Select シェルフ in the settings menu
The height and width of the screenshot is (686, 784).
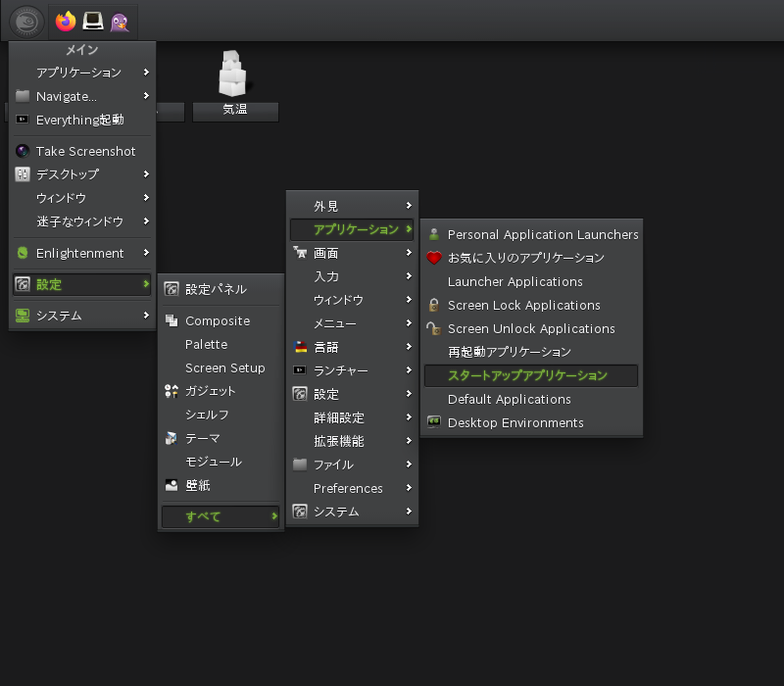[220, 415]
